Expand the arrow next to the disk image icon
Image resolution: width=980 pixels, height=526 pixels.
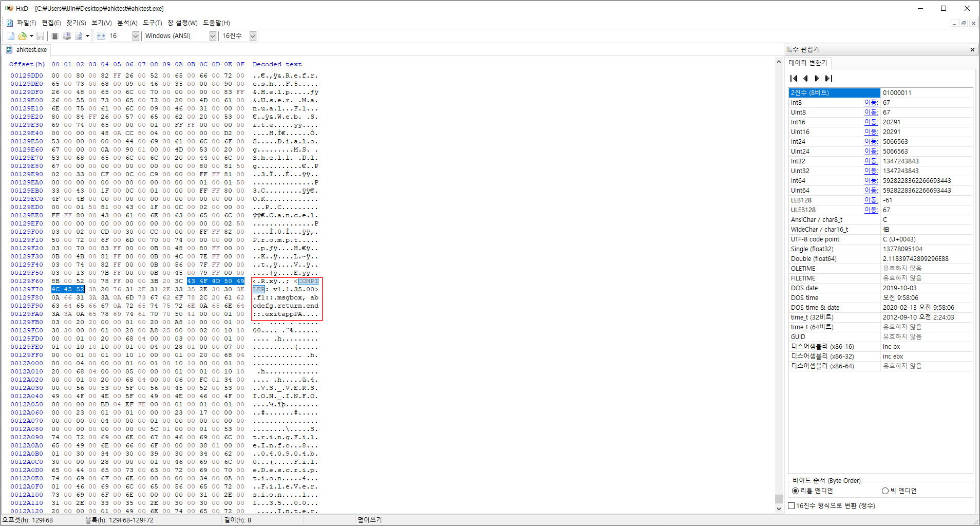(x=87, y=36)
